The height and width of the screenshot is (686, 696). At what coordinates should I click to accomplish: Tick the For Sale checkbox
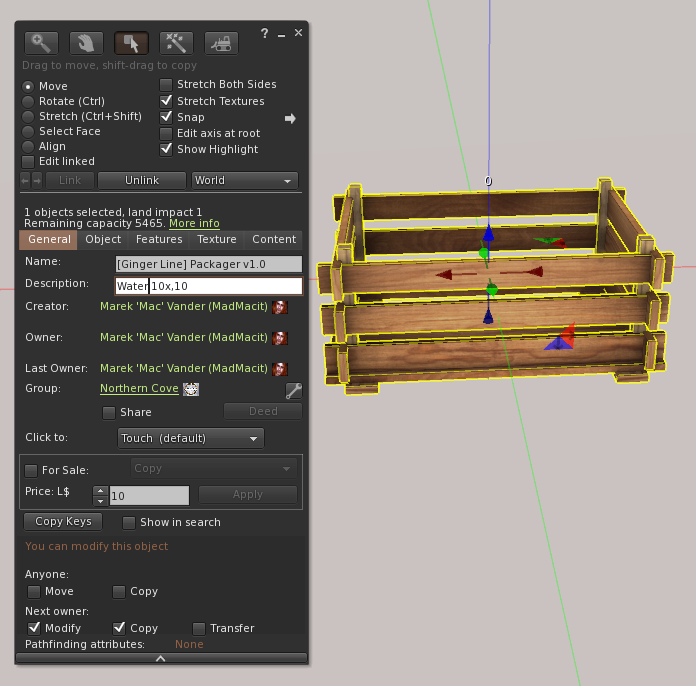click(31, 470)
